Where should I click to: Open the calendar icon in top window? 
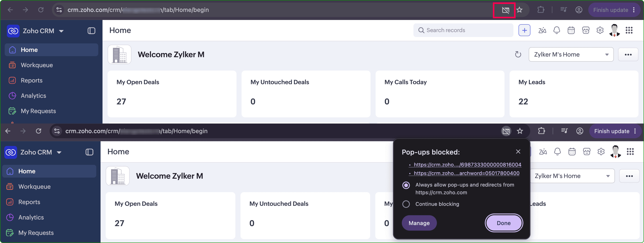tap(571, 31)
